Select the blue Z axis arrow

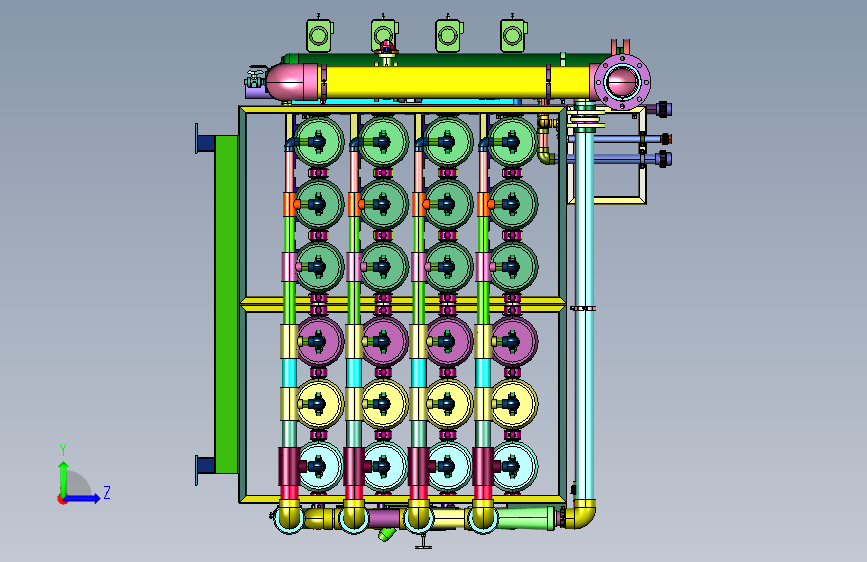pyautogui.click(x=83, y=498)
